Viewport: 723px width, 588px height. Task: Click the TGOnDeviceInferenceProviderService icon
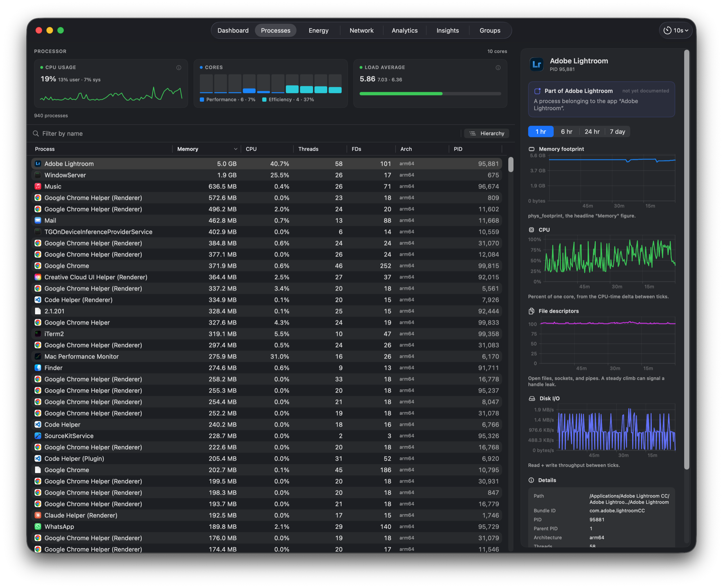point(38,232)
